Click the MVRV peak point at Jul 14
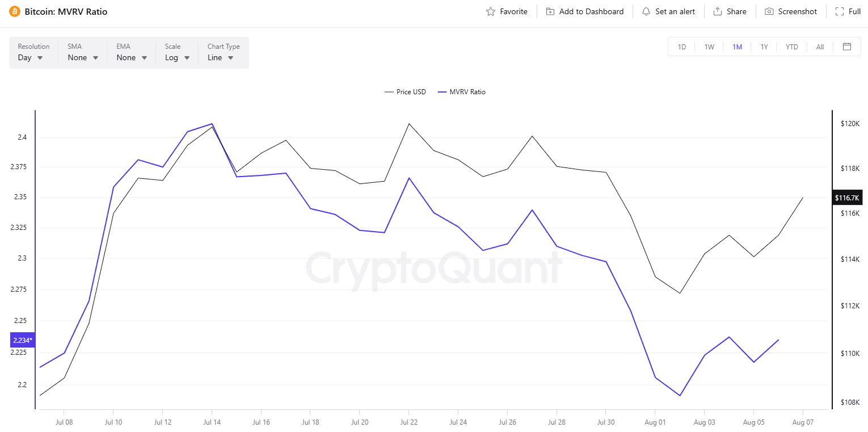Image resolution: width=868 pixels, height=432 pixels. point(212,124)
